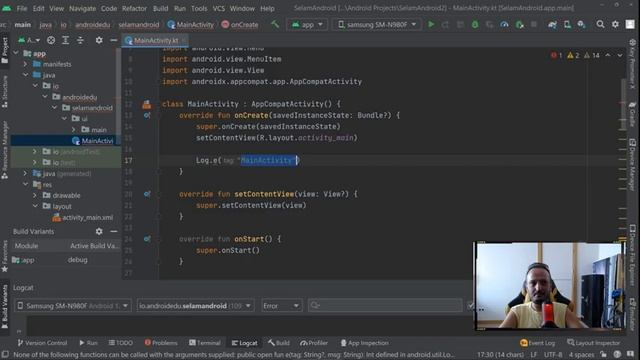The height and width of the screenshot is (360, 640).
Task: Hide the Project panel with minus icon
Action: click(x=114, y=40)
